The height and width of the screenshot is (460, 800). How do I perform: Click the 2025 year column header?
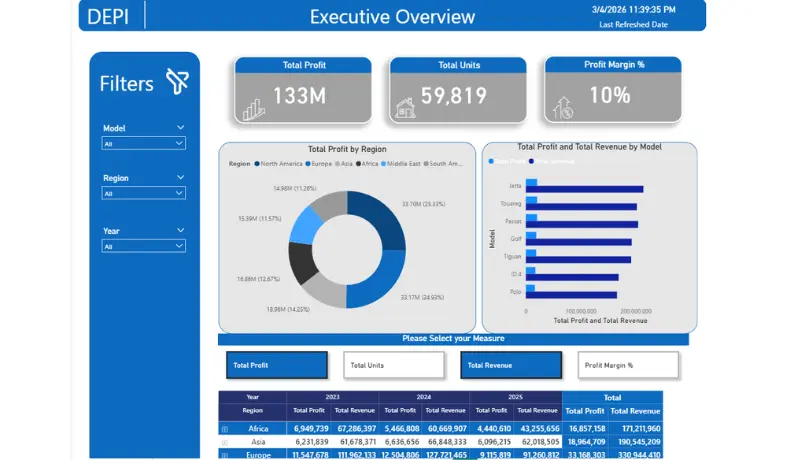(515, 397)
